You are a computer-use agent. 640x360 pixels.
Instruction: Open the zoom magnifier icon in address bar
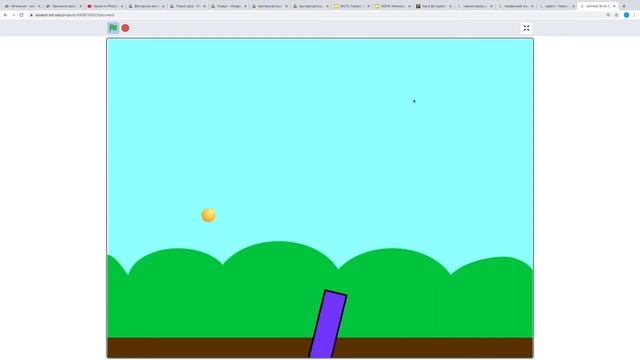click(x=608, y=15)
